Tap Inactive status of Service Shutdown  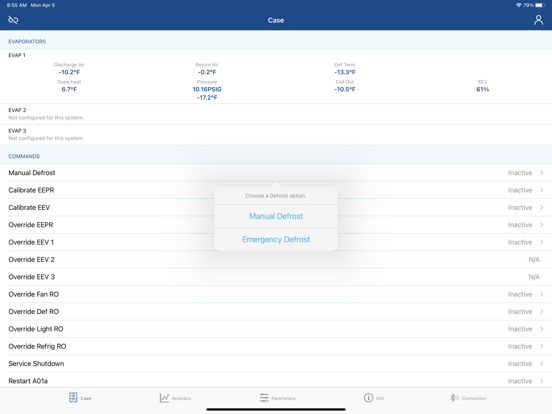point(520,363)
